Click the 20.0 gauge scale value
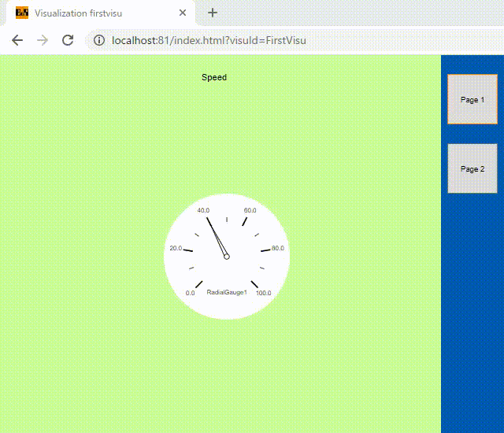This screenshot has height=433, width=504. [x=176, y=248]
